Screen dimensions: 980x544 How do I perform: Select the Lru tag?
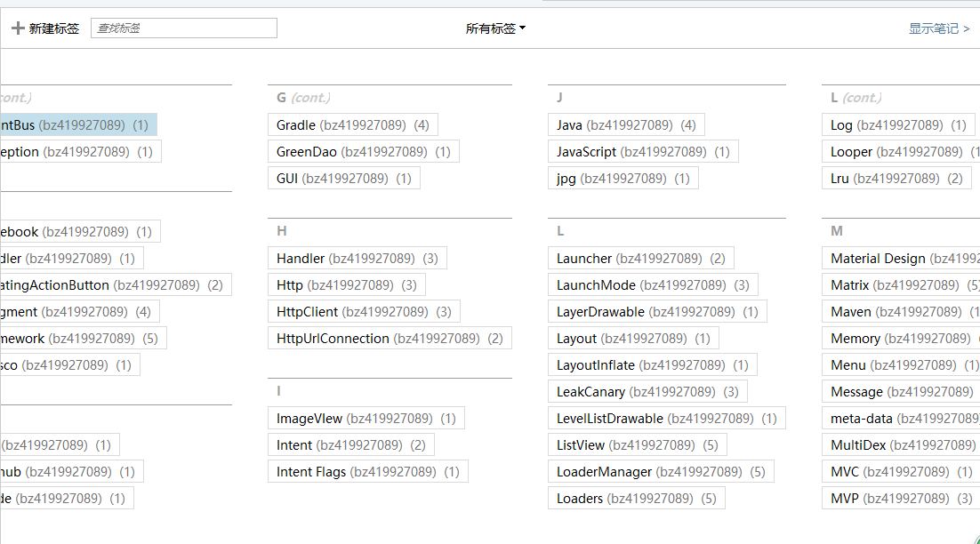point(896,179)
